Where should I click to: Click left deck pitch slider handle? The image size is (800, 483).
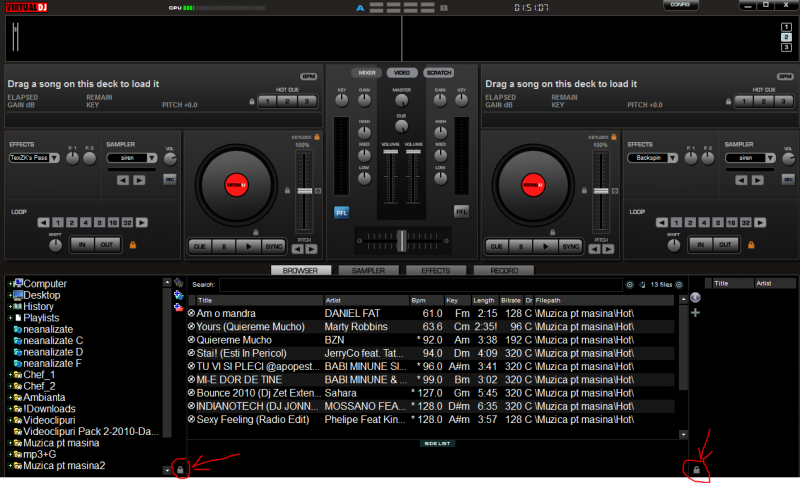[305, 191]
